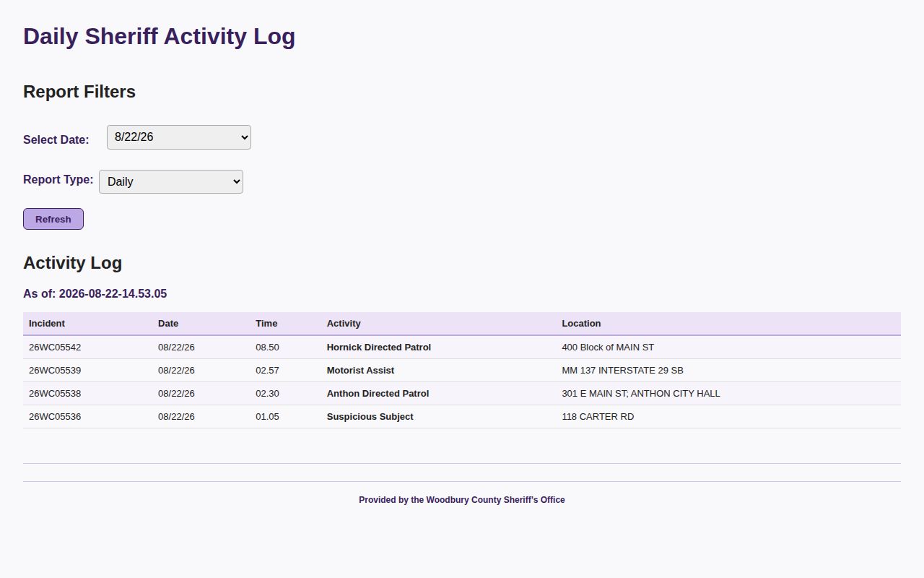Click the 08/22/26 date in Motorist Assist row
The width and height of the screenshot is (924, 578).
(176, 371)
